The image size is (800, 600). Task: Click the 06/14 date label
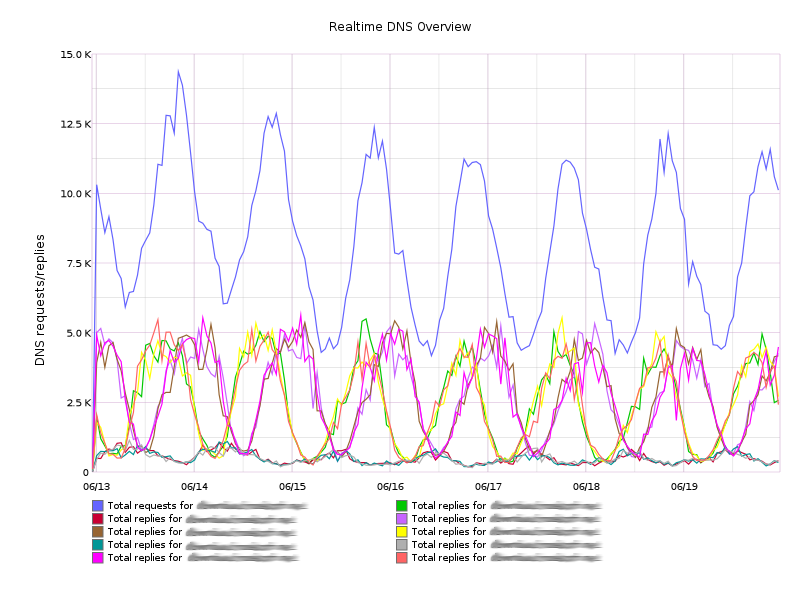tap(194, 486)
